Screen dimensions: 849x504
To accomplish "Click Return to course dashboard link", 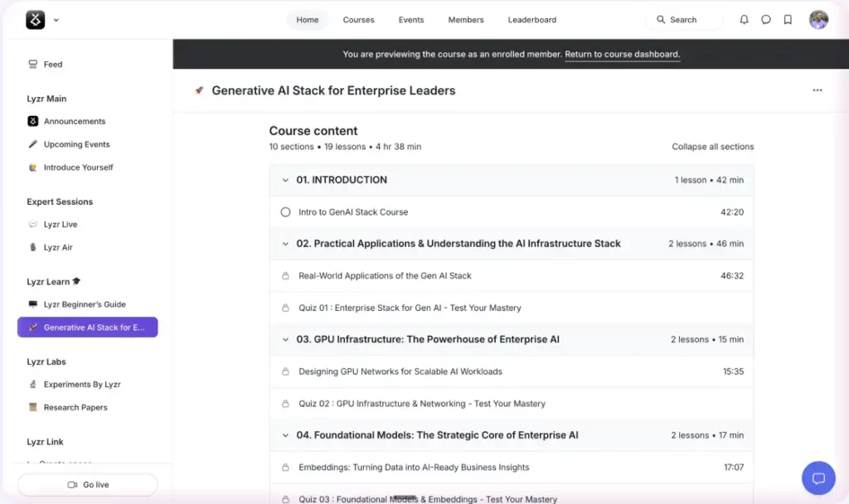I will click(622, 54).
